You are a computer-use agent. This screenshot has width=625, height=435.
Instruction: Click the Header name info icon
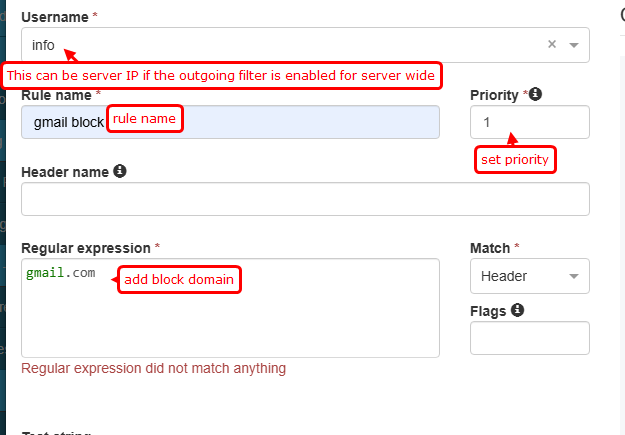[x=120, y=171]
